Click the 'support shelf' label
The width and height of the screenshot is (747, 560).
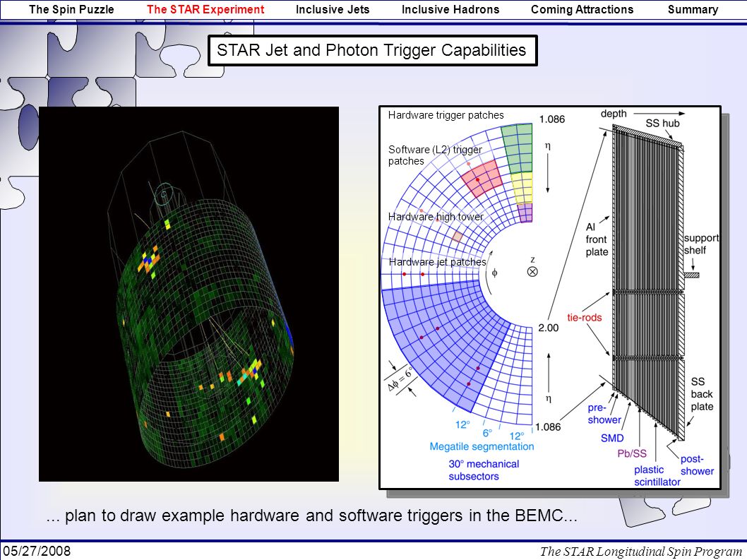pyautogui.click(x=701, y=244)
